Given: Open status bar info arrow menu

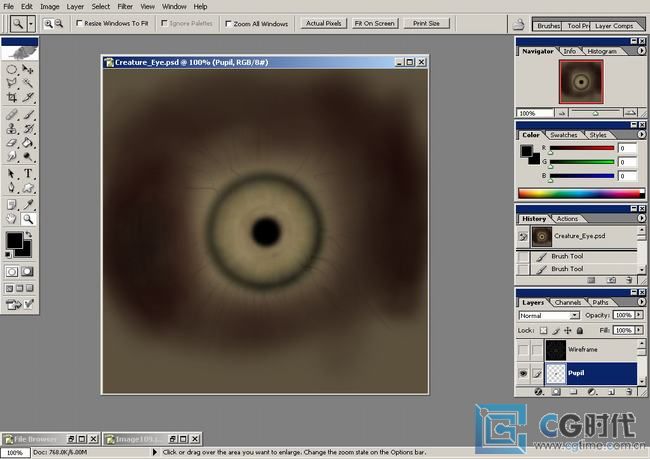Looking at the screenshot, I should 155,452.
